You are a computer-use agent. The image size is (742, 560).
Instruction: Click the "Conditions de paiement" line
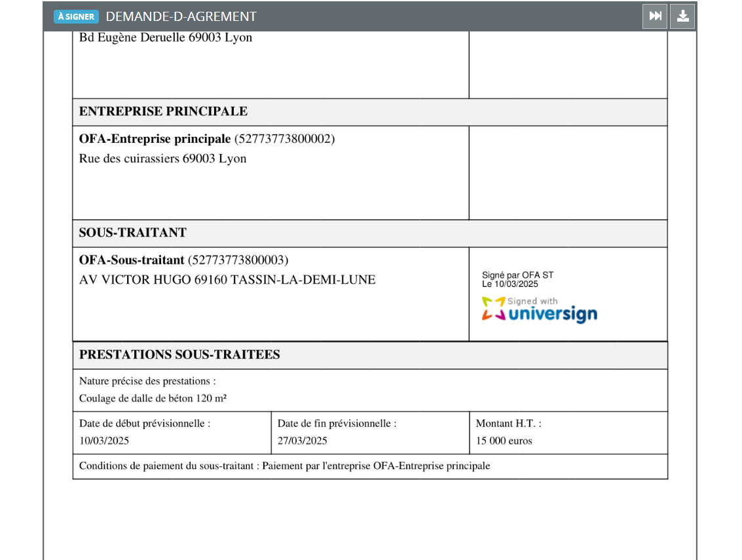coord(284,466)
